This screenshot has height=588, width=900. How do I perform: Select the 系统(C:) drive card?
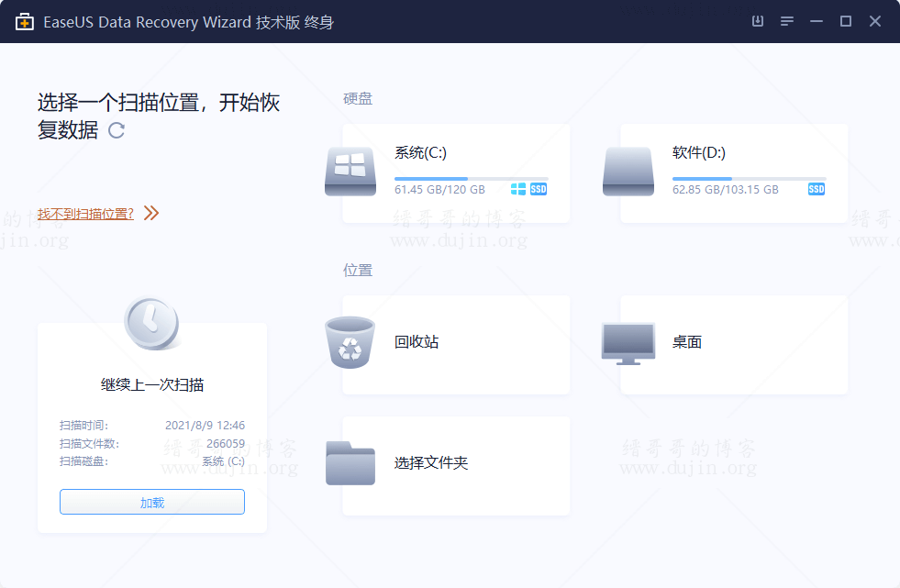456,173
